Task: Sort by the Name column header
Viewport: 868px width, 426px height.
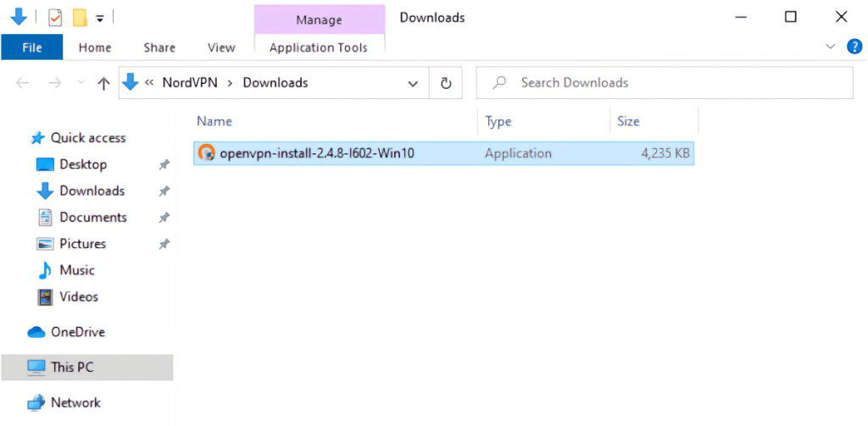Action: [x=214, y=121]
